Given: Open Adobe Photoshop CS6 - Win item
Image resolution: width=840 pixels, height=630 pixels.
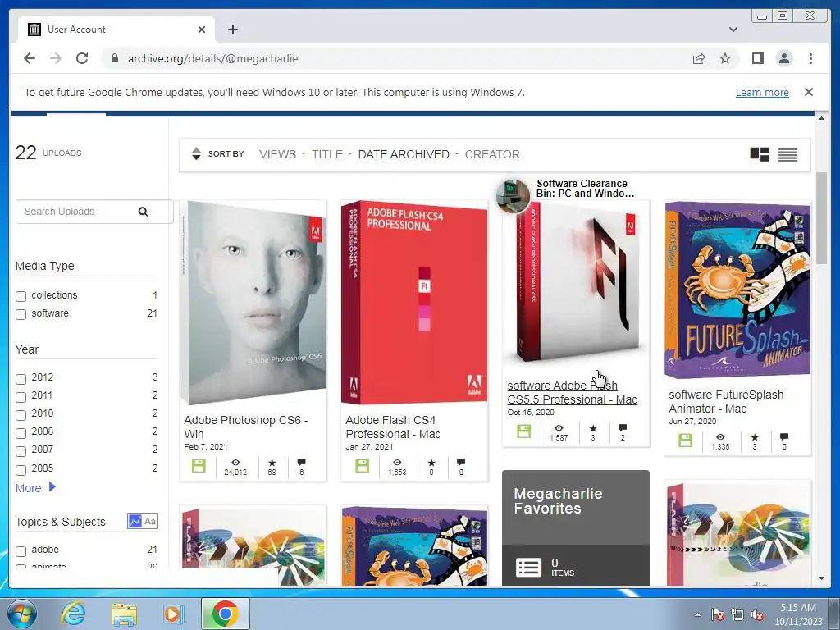Looking at the screenshot, I should 246,427.
